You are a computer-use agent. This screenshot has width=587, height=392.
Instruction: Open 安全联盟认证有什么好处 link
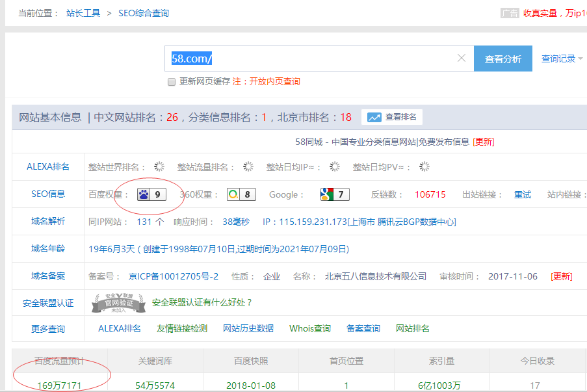coord(202,302)
